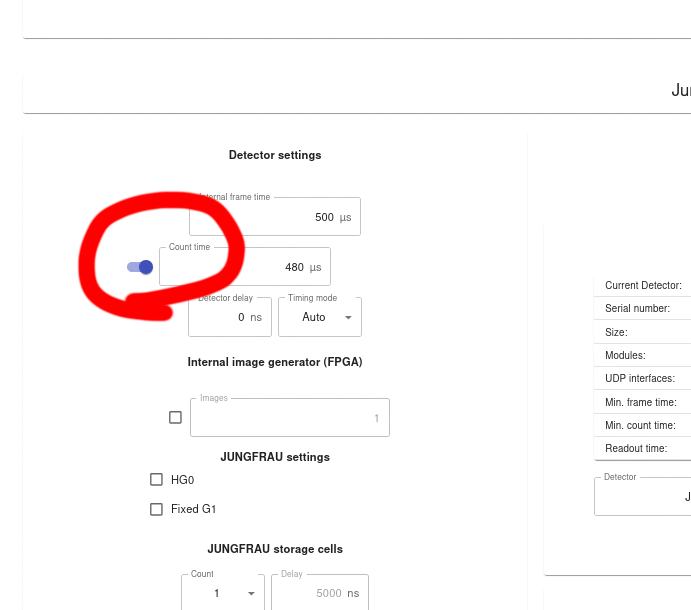Open the Detector selection box

(642, 496)
